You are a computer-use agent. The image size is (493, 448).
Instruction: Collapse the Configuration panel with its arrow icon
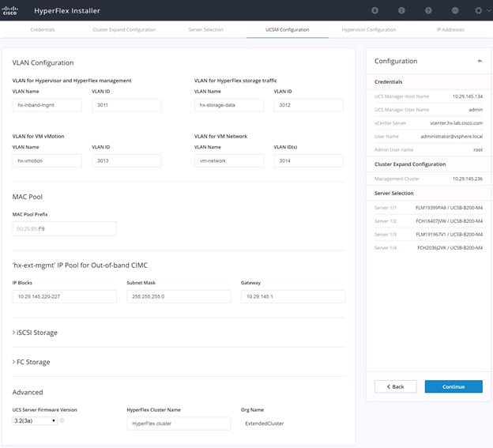point(480,61)
